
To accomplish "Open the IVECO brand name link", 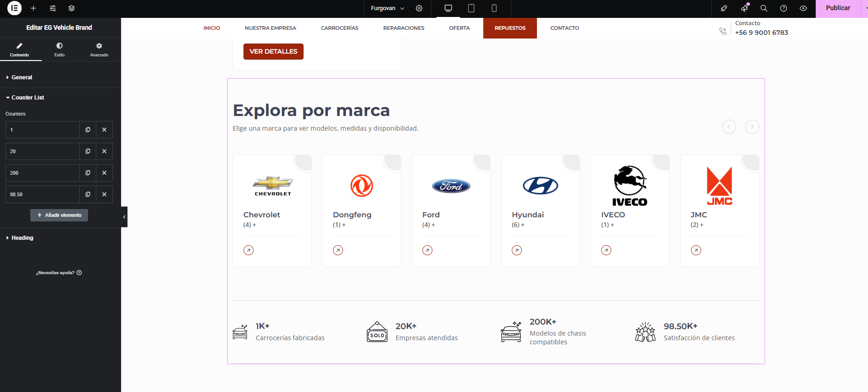I will (613, 215).
